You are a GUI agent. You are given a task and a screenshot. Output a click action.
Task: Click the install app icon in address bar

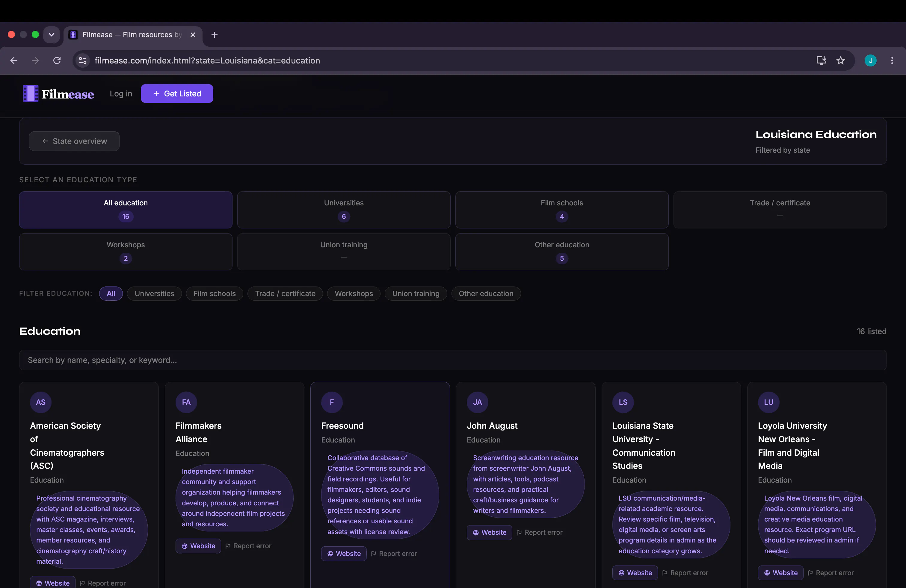821,60
